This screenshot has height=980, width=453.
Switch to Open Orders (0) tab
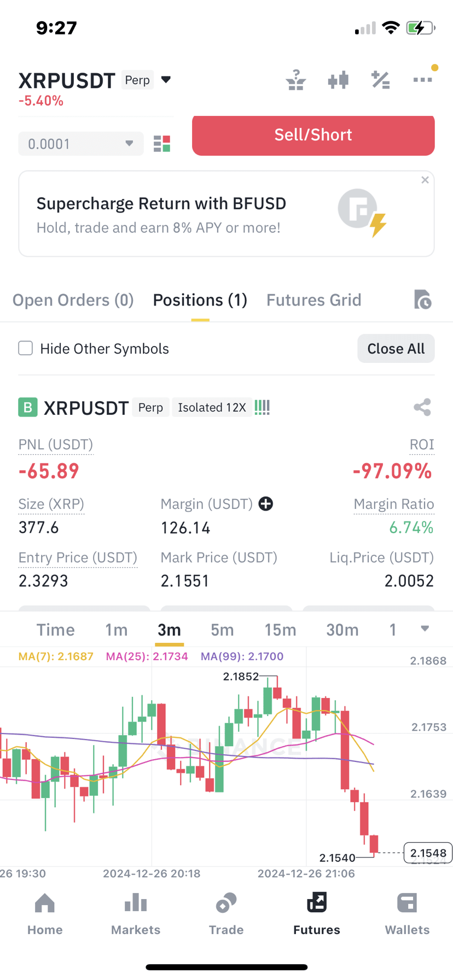pos(73,300)
